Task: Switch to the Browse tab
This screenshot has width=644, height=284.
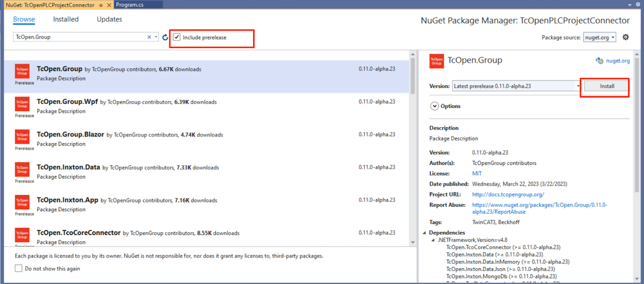Action: tap(24, 19)
